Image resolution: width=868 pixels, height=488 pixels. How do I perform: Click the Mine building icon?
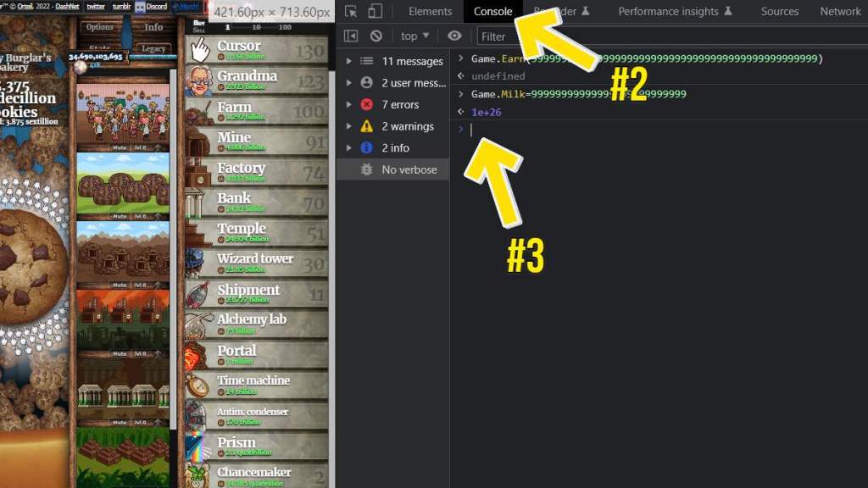(198, 141)
